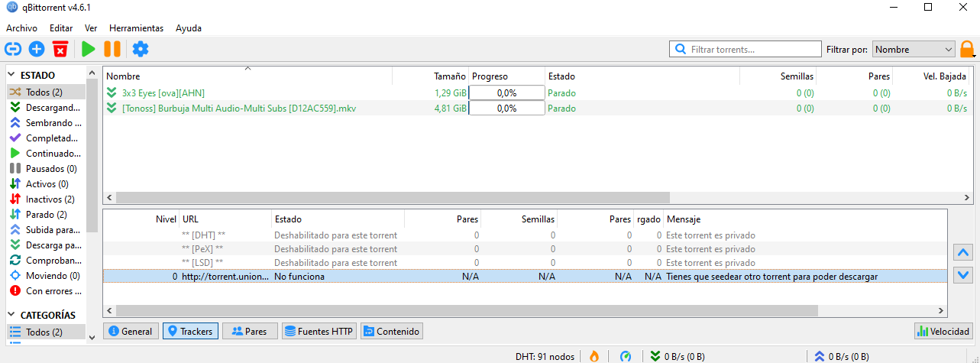The height and width of the screenshot is (363, 980).
Task: Open the Herramientas menu
Action: click(x=136, y=28)
